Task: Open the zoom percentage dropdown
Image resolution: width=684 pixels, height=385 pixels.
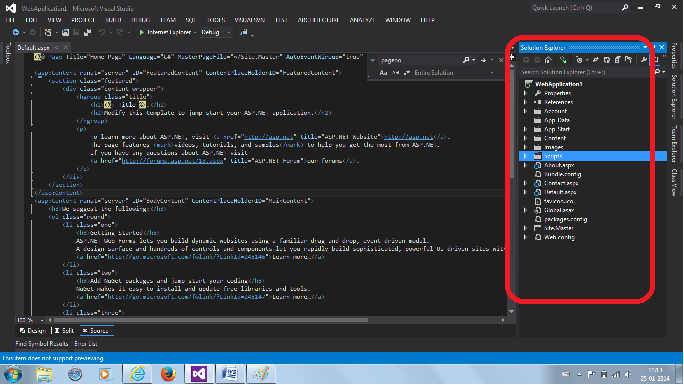Action: click(42, 320)
